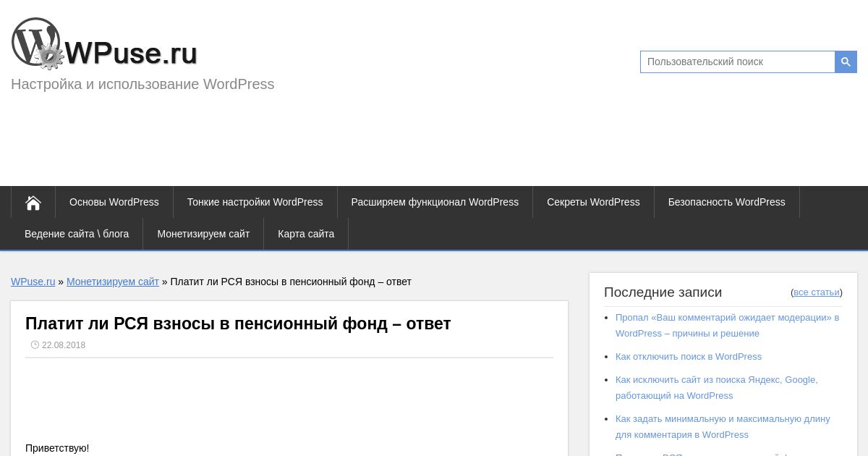The width and height of the screenshot is (868, 456).
Task: Click the post date 22.08.2018
Action: click(64, 345)
